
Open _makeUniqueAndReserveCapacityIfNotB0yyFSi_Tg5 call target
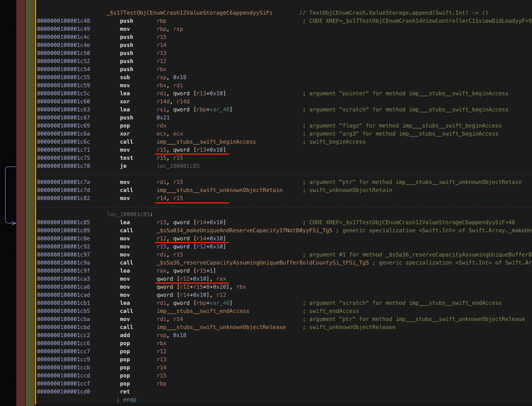pos(244,230)
